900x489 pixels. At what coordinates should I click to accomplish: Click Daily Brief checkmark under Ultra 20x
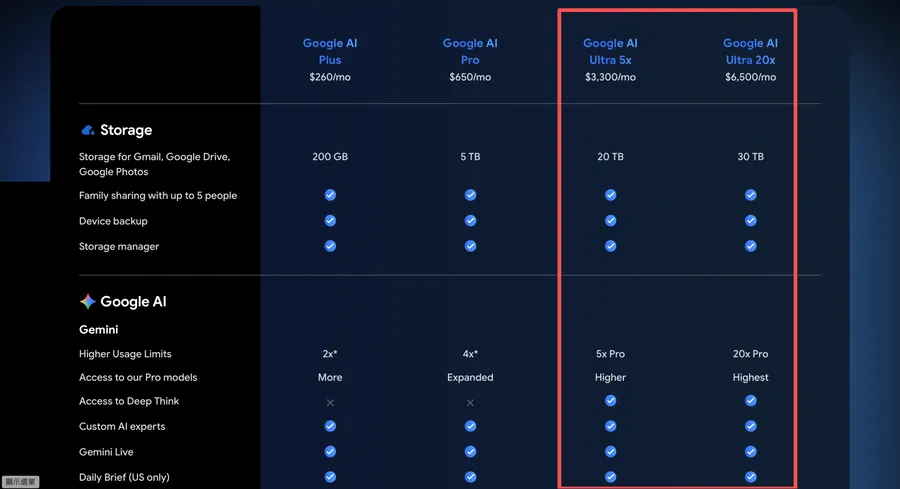750,477
